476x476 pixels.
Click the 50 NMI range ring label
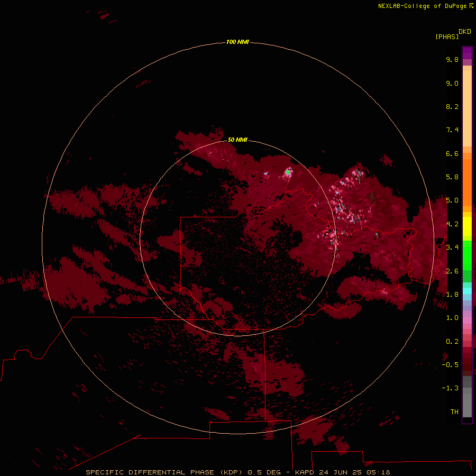[x=237, y=140]
